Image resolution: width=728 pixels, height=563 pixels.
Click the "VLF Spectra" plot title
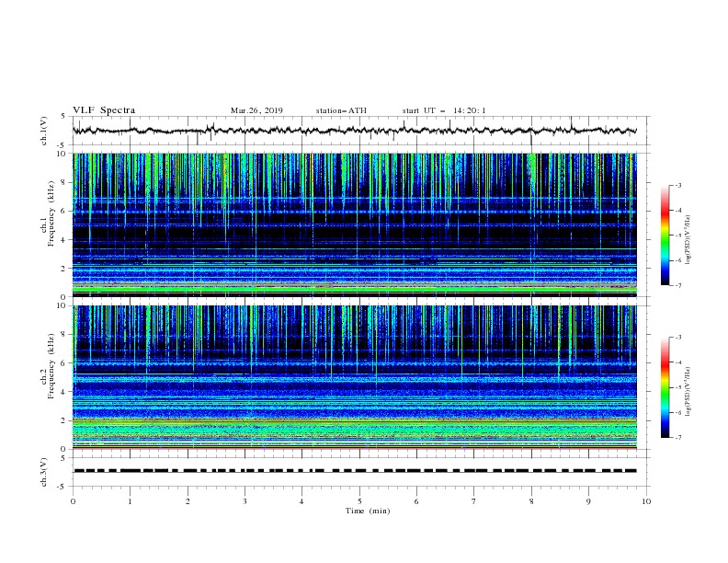pyautogui.click(x=104, y=110)
